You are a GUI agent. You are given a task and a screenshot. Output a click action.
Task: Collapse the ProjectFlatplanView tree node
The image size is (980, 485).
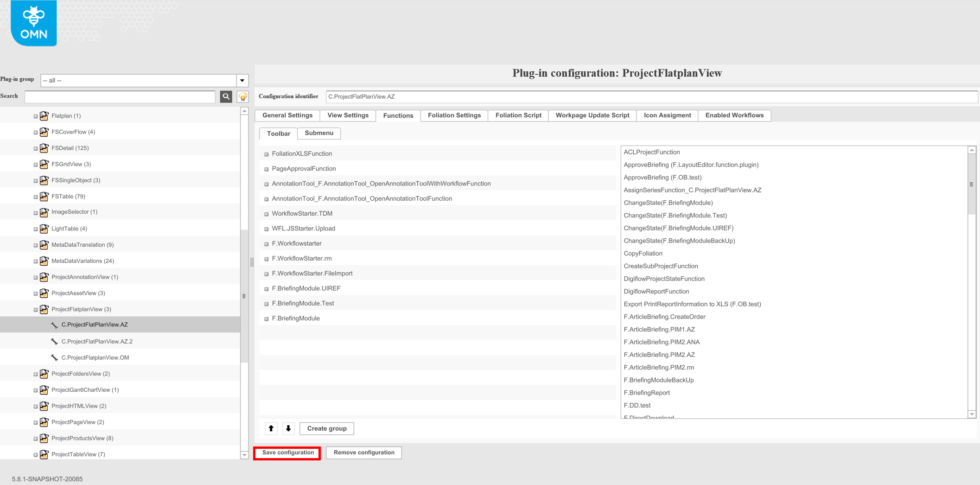pos(36,310)
